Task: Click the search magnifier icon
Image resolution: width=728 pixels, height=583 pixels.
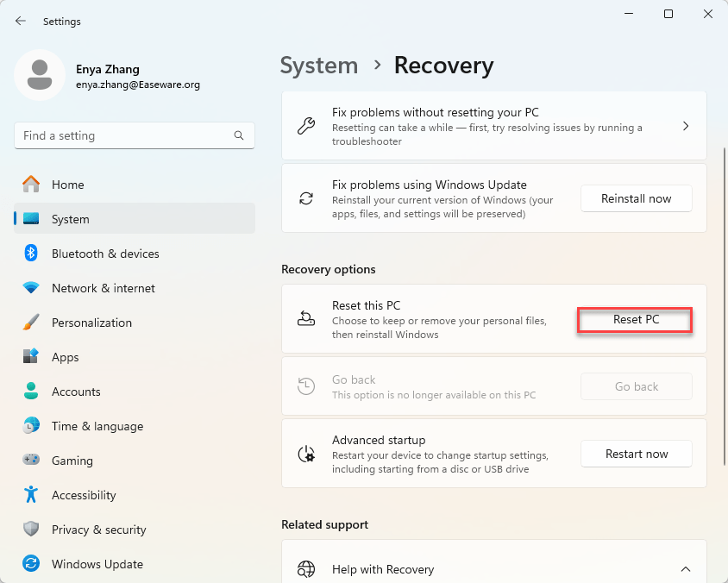Action: pos(239,135)
